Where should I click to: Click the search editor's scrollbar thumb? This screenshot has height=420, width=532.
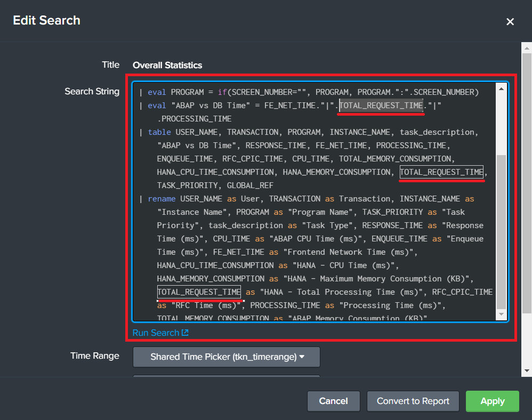click(x=501, y=232)
